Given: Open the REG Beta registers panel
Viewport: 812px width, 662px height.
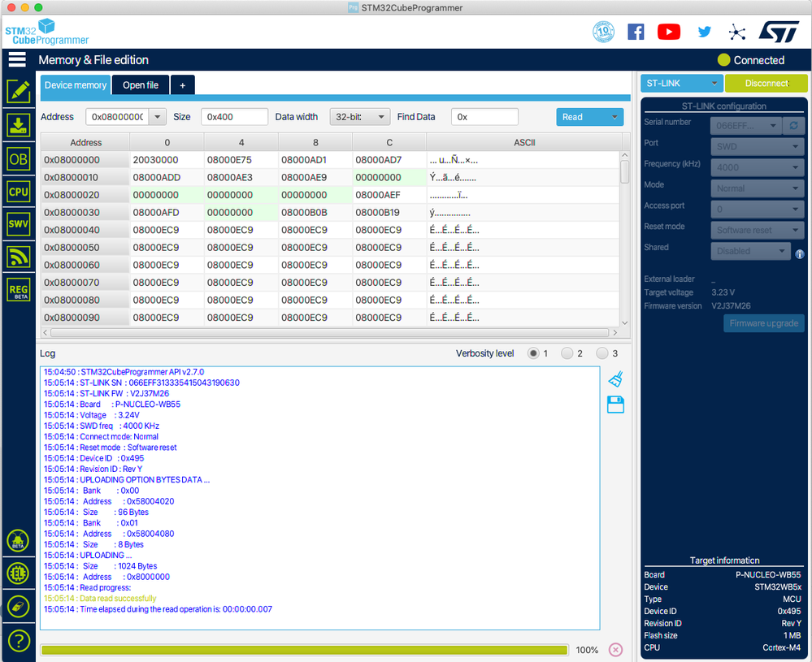Looking at the screenshot, I should 18,289.
